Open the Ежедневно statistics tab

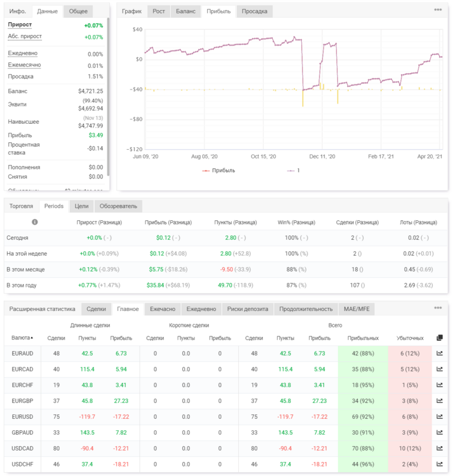pyautogui.click(x=201, y=308)
